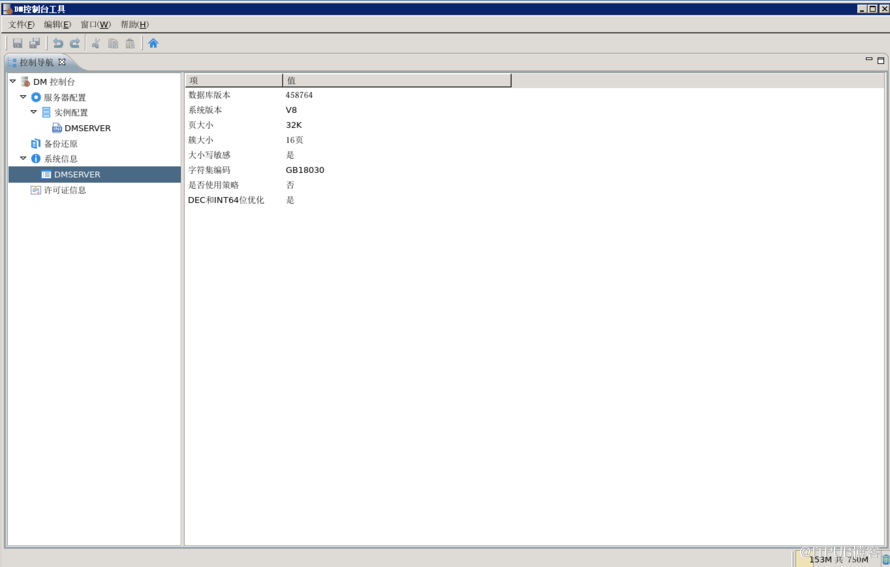Screen dimensions: 890x567
Task: Select DMSERVER under 实例配置
Action: tap(87, 128)
